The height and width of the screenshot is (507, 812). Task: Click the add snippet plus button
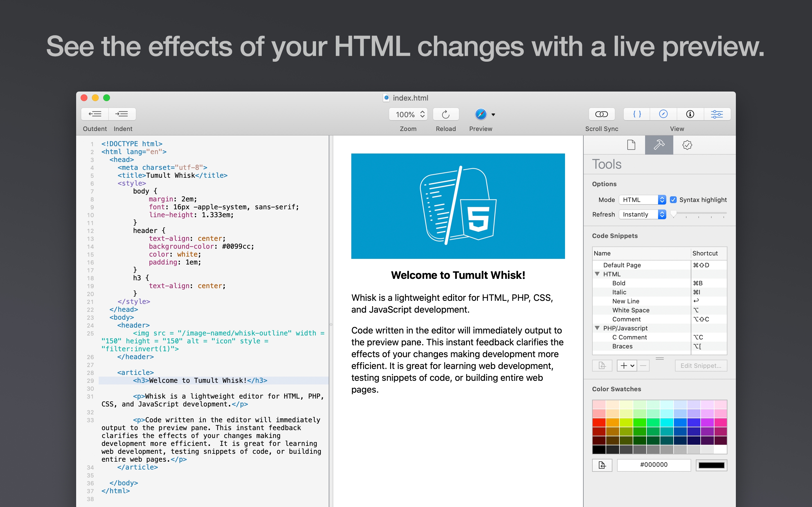pos(624,366)
